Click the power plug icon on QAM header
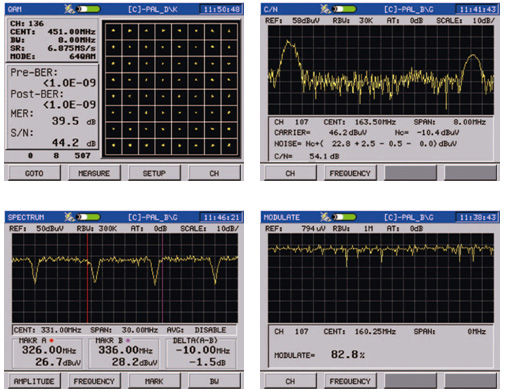Screen dimensions: 507x392 [x=69, y=9]
